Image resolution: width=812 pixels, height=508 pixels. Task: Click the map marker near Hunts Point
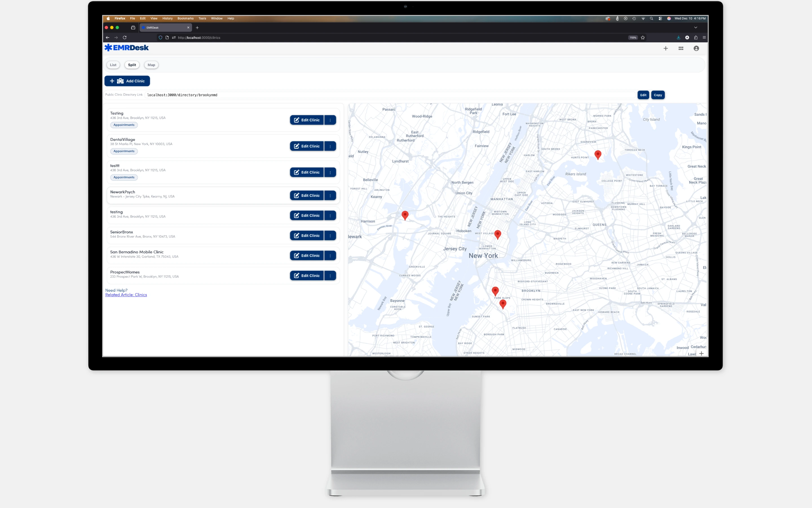point(598,155)
